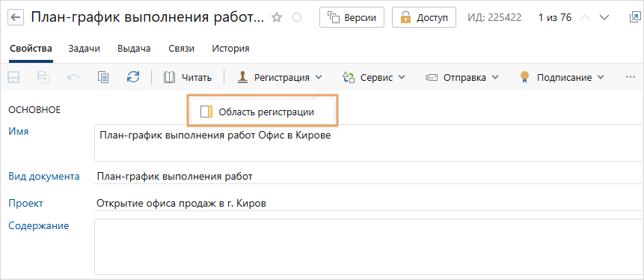This screenshot has height=280, width=644.
Task: Toggle the circle status indicator near title
Action: pos(296,18)
